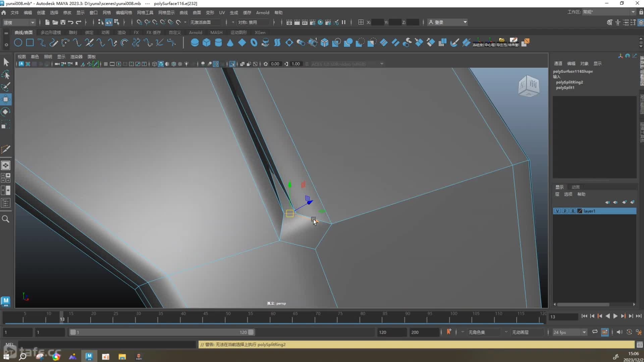This screenshot has height=362, width=644.
Task: Select the polySplitRing2 input node
Action: 569,82
